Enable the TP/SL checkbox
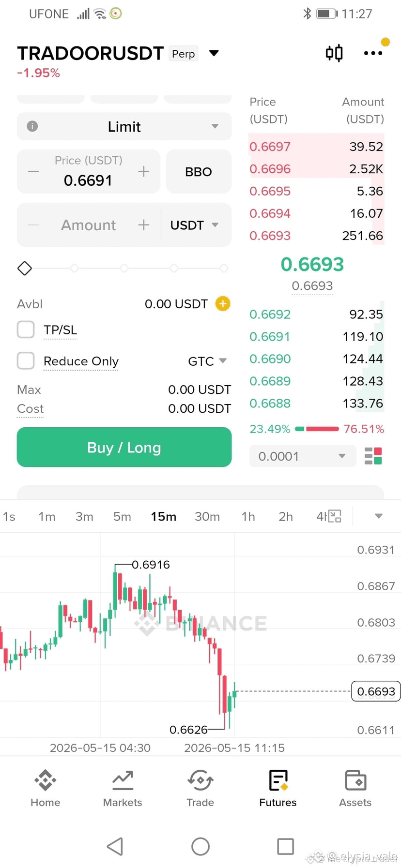 pyautogui.click(x=26, y=329)
